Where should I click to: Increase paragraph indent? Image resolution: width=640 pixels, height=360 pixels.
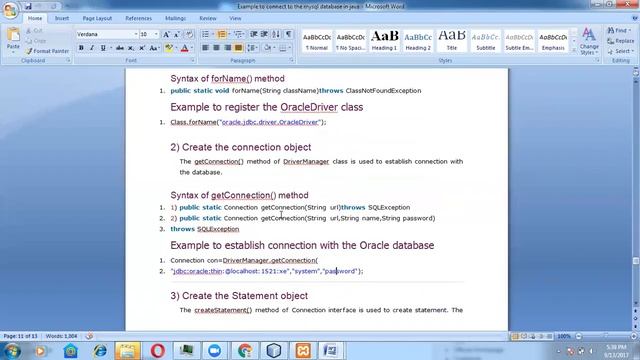pos(264,34)
